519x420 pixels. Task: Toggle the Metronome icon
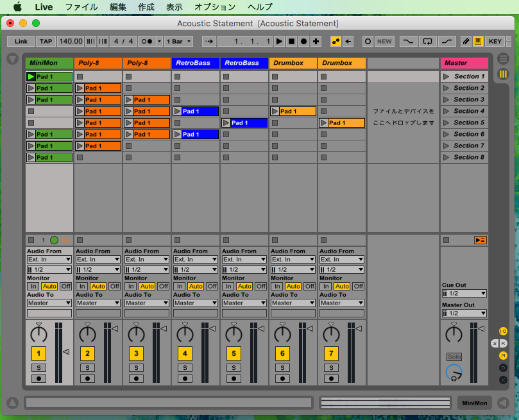[x=147, y=41]
